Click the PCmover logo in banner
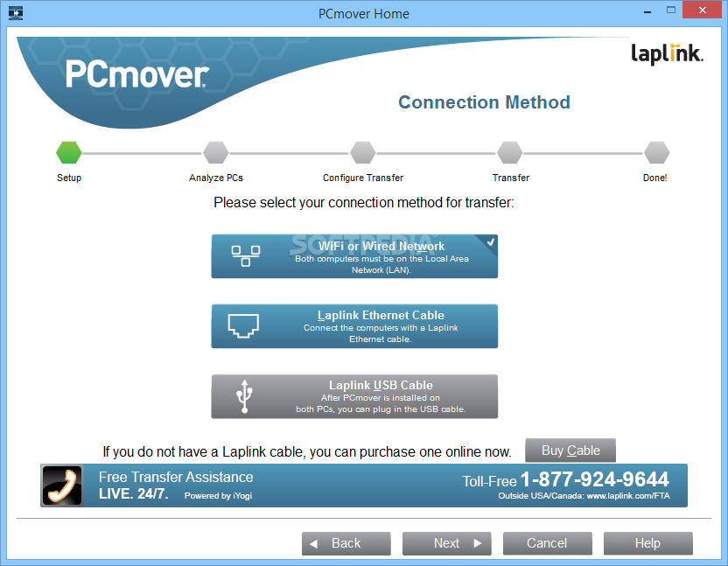The width and height of the screenshot is (728, 566). [137, 73]
